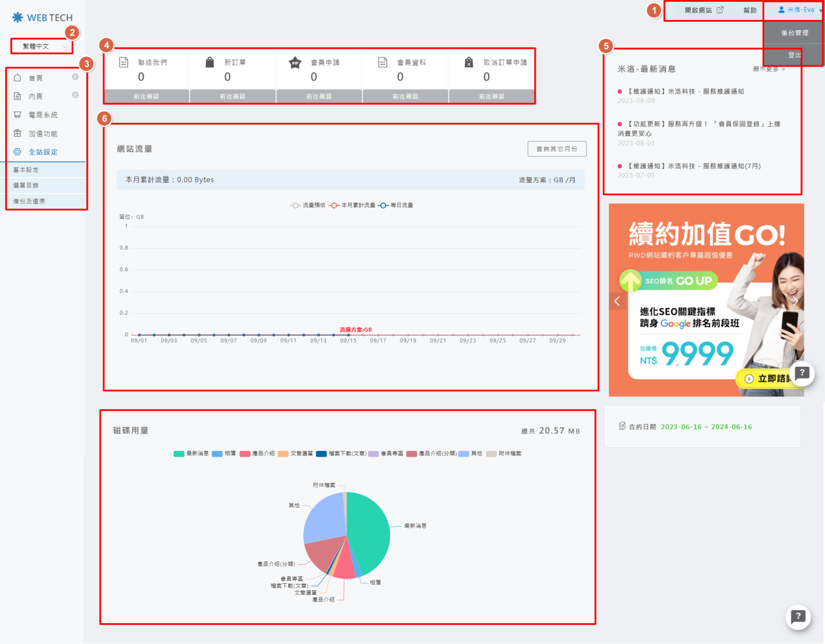This screenshot has width=825, height=644.
Task: Click the 加值功能 gift icon
Action: pyautogui.click(x=17, y=133)
